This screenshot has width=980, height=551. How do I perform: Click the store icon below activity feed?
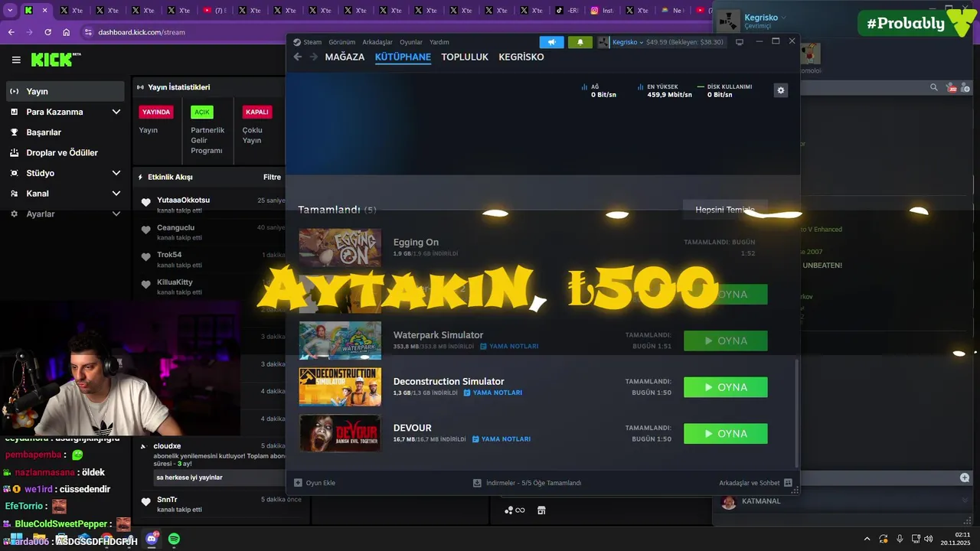point(541,510)
